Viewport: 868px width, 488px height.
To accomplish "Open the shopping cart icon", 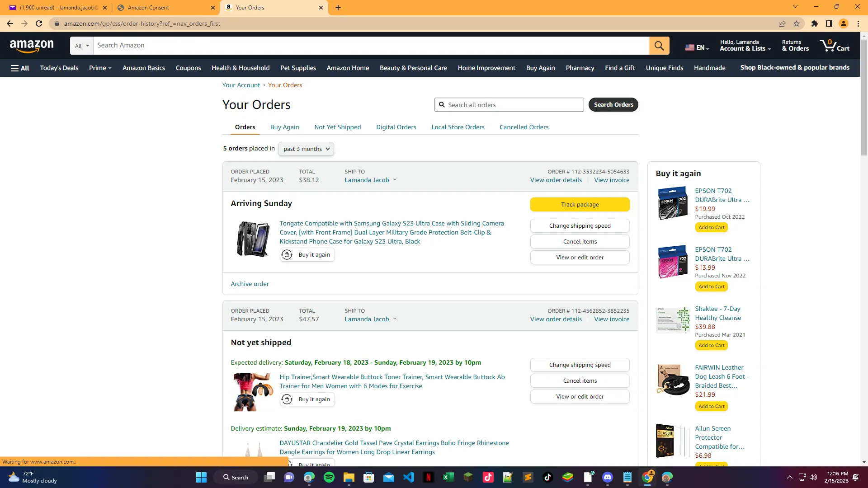I will coord(835,46).
